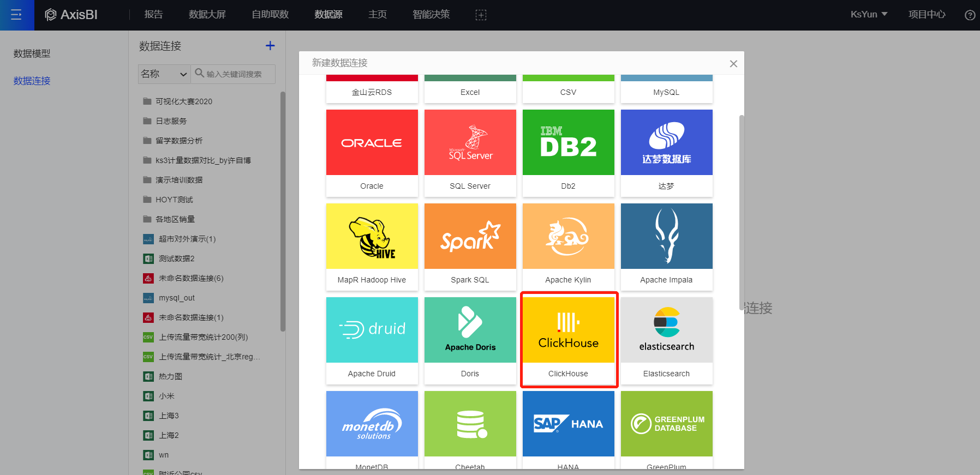Select the Cheetah database tile
The width and height of the screenshot is (980, 475).
pyautogui.click(x=470, y=430)
